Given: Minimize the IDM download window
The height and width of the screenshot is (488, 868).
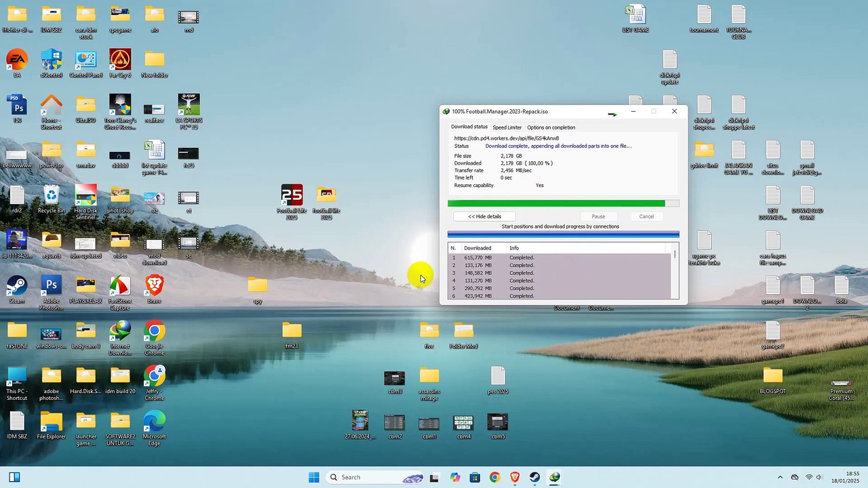Looking at the screenshot, I should pos(633,111).
